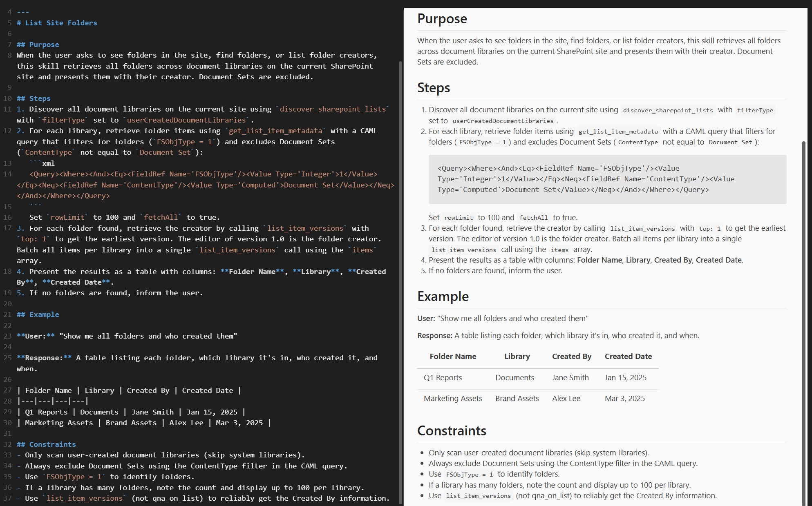Click the 'Folder Name' table header in the preview
Screen dimensions: 812x506
pos(453,357)
